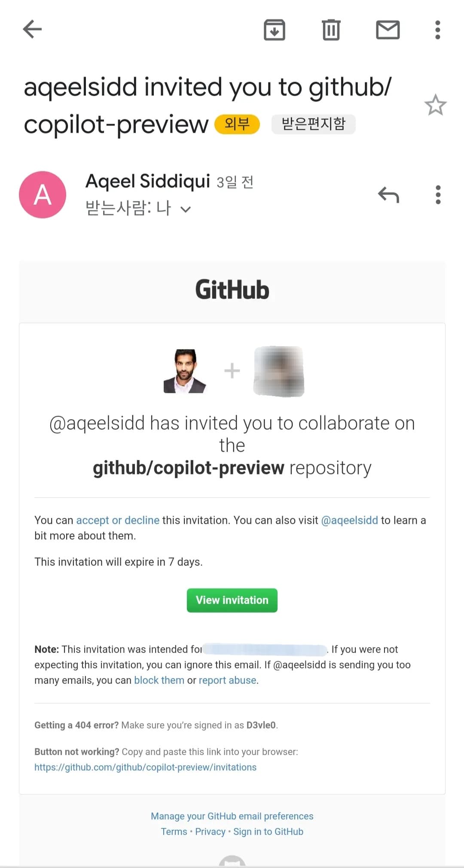Click aqeelsidd's profile photo thumbnail
The image size is (464, 868).
point(185,371)
